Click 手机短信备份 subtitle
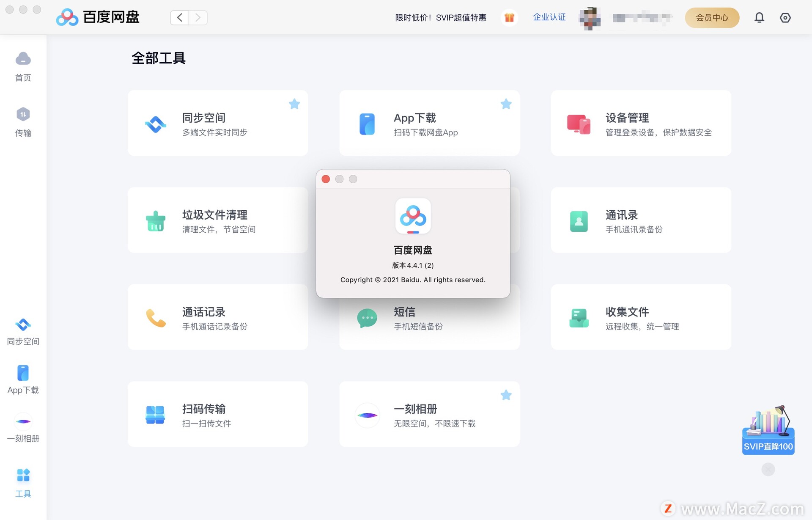This screenshot has width=812, height=520. [418, 326]
